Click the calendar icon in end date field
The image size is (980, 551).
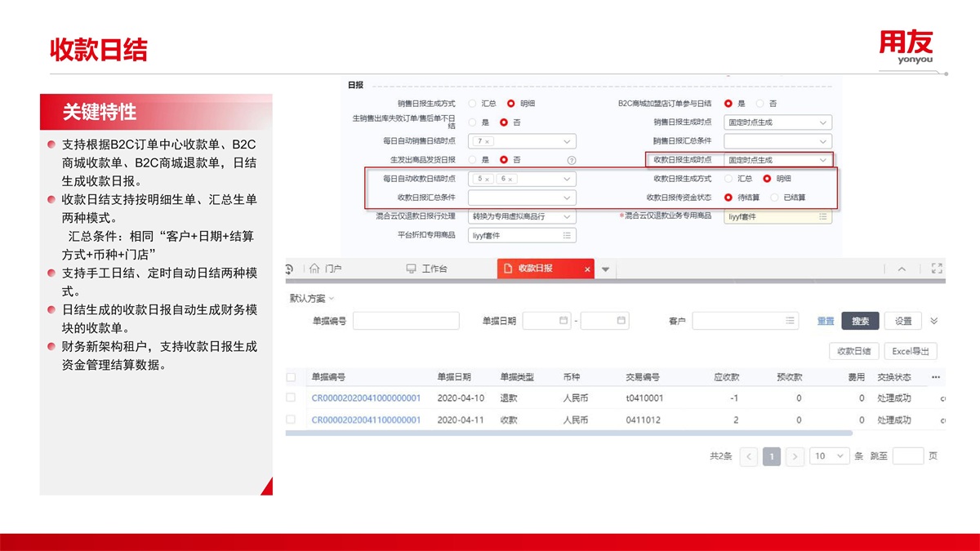[x=621, y=321]
